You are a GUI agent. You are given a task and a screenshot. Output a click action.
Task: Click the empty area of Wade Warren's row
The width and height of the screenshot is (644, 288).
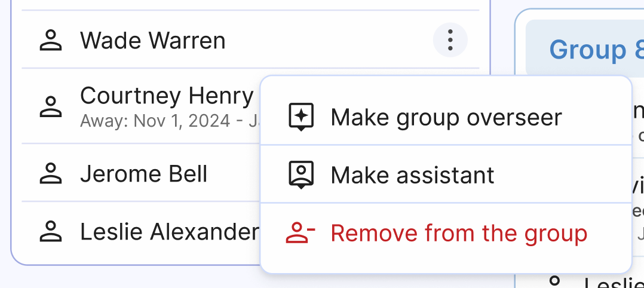(329, 41)
